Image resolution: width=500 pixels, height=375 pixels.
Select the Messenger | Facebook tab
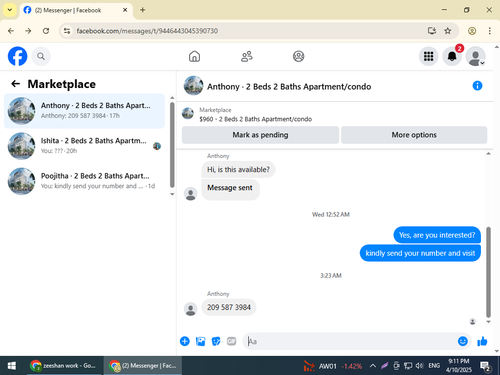click(x=76, y=10)
